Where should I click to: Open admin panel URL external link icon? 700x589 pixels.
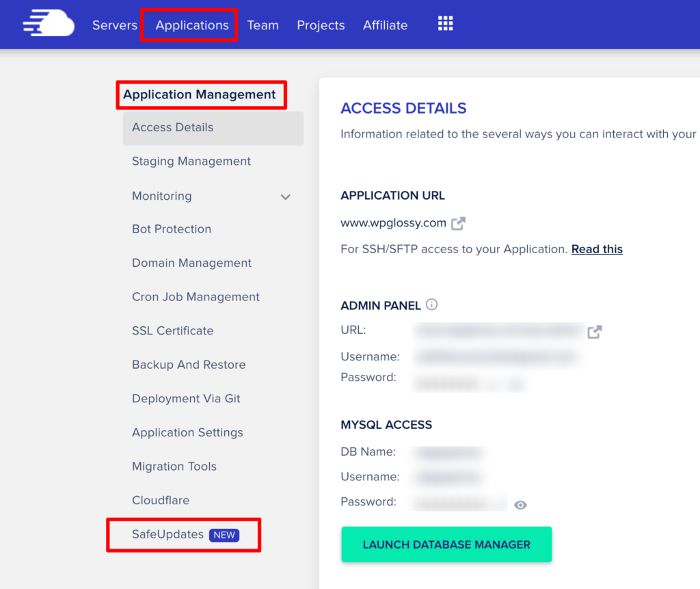tap(595, 332)
